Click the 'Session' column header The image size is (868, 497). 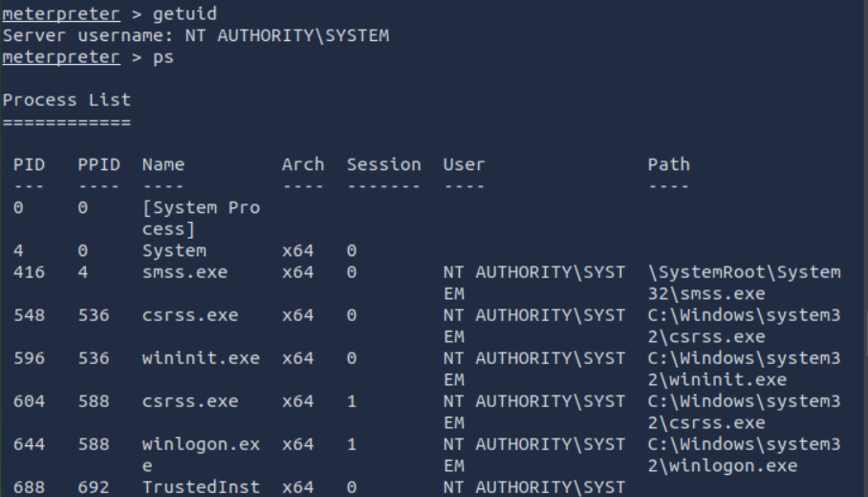(x=384, y=164)
